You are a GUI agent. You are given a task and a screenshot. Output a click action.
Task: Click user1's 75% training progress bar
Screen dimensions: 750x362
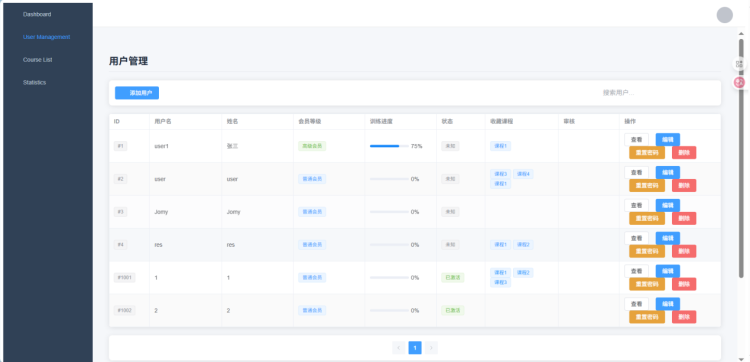point(389,146)
